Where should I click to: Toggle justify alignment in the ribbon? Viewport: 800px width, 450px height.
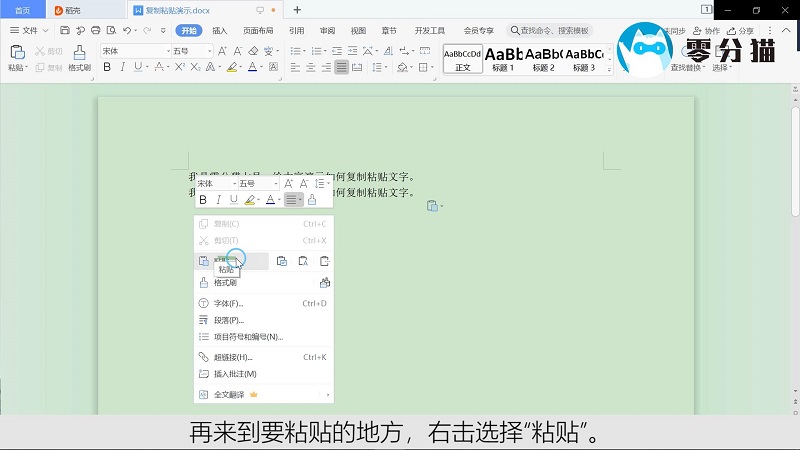click(342, 68)
